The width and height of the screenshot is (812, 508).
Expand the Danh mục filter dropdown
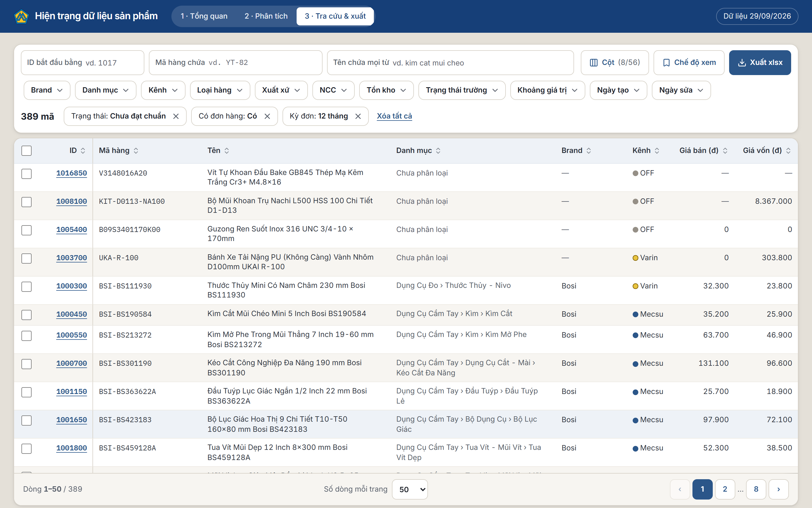106,90
